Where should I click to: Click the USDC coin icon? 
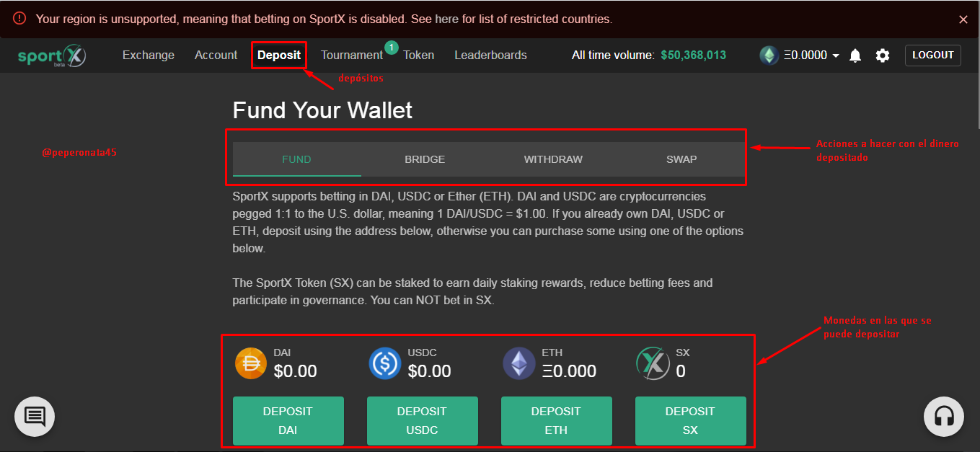pos(385,363)
